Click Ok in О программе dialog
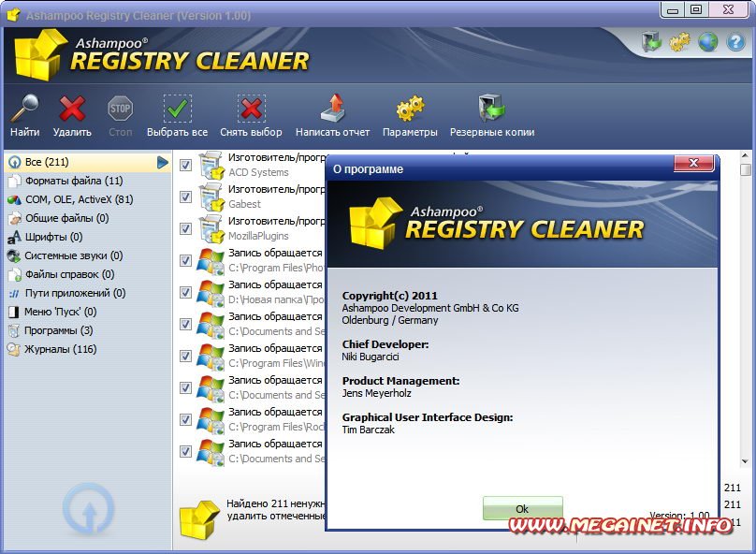This screenshot has height=554, width=756. tap(523, 509)
